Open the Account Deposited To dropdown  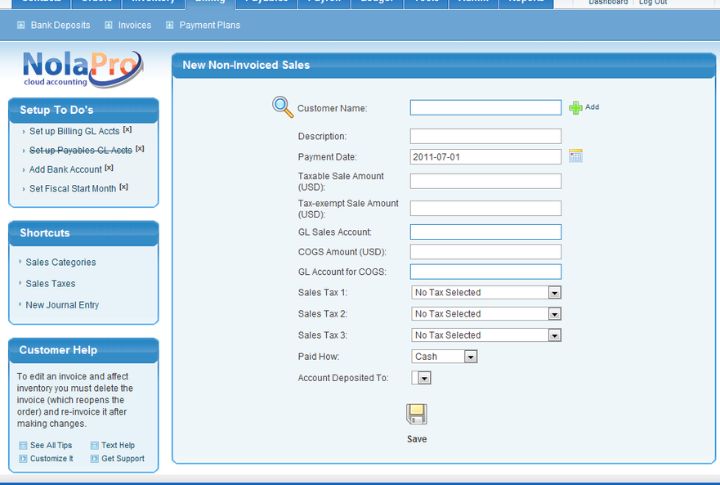click(423, 378)
